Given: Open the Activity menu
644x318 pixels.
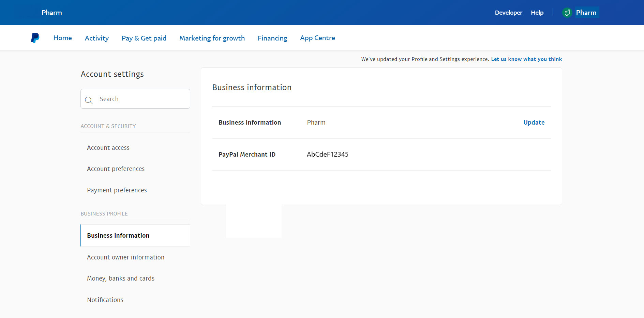Looking at the screenshot, I should coord(97,38).
